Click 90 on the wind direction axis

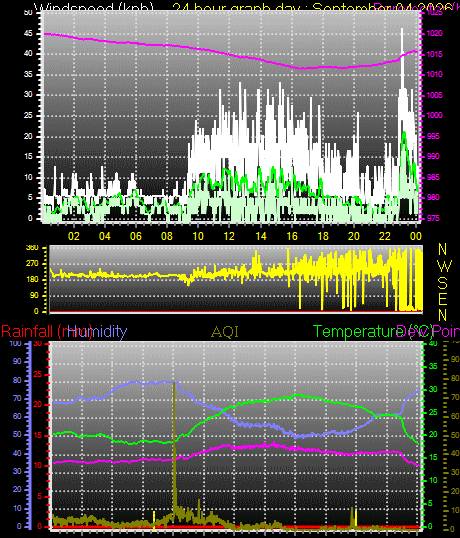34,295
